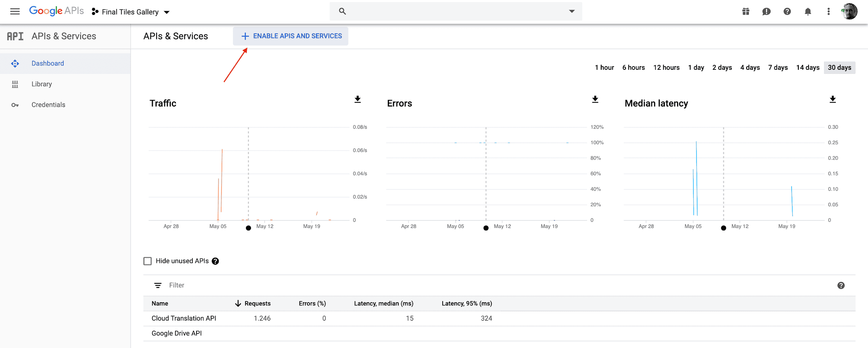This screenshot has width=868, height=348.
Task: Click Enable APIs and Services button
Action: point(291,36)
